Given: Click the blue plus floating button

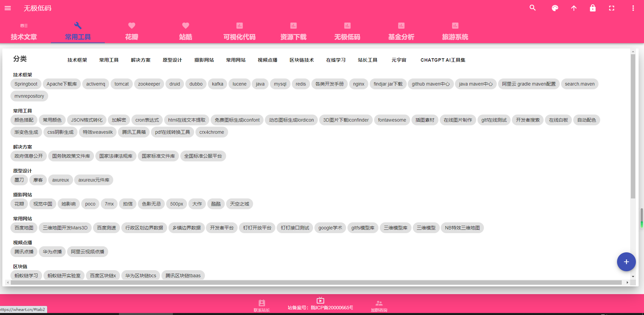Looking at the screenshot, I should [626, 262].
